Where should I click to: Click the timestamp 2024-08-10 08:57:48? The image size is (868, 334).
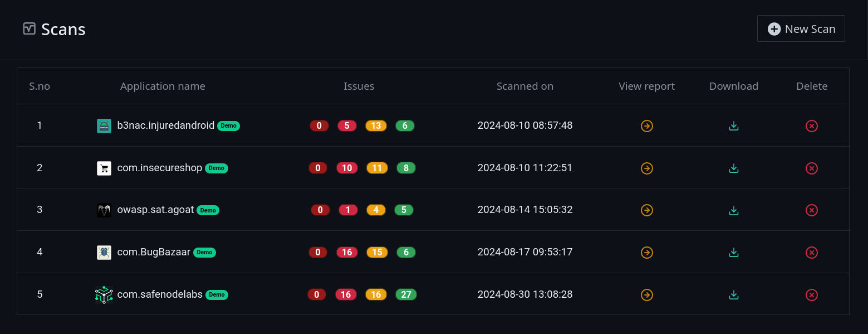(x=525, y=125)
